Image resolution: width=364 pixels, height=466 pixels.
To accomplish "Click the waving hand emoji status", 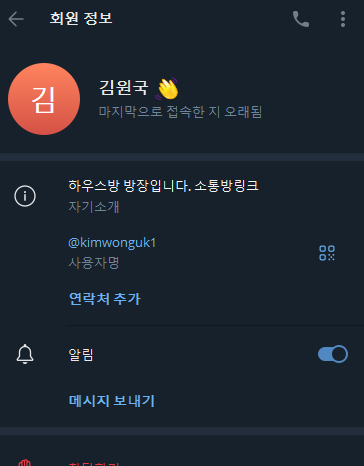I will [x=167, y=88].
